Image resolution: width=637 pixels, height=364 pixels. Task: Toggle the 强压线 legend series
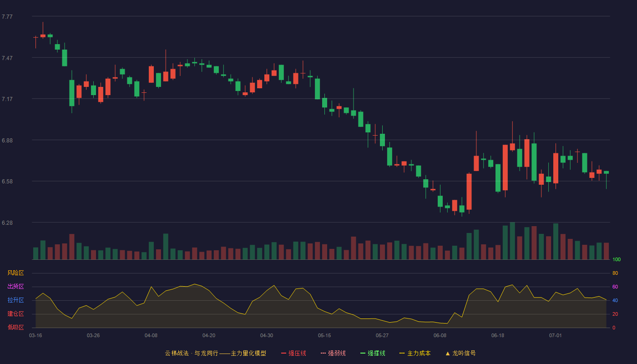click(x=293, y=353)
